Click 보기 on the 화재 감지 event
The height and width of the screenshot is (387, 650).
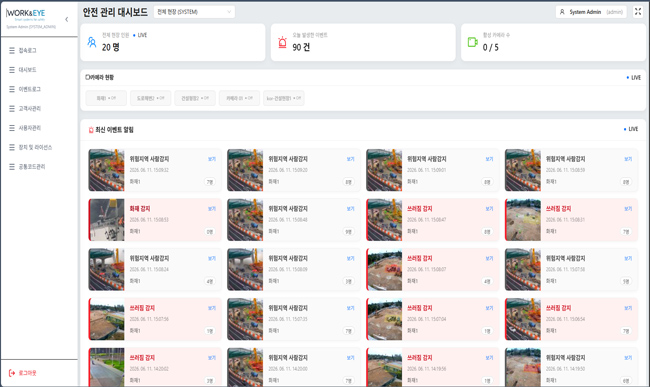[212, 209]
